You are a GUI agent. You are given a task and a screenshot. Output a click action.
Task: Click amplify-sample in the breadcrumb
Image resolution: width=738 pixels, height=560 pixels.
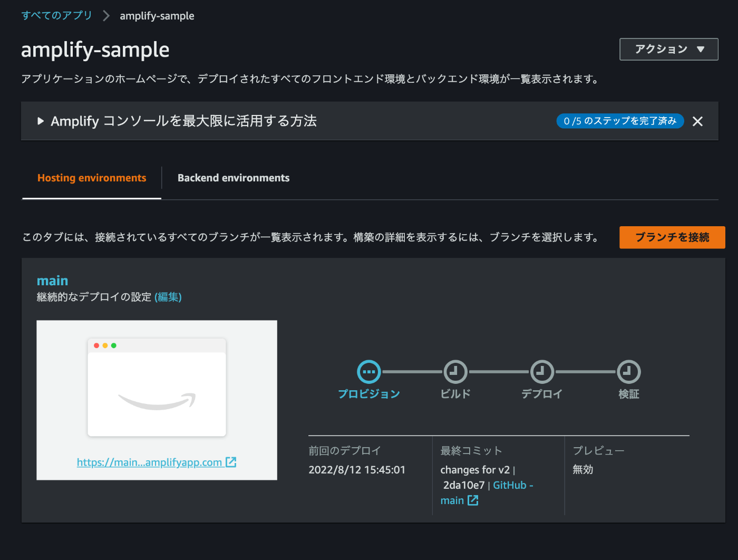coord(157,16)
